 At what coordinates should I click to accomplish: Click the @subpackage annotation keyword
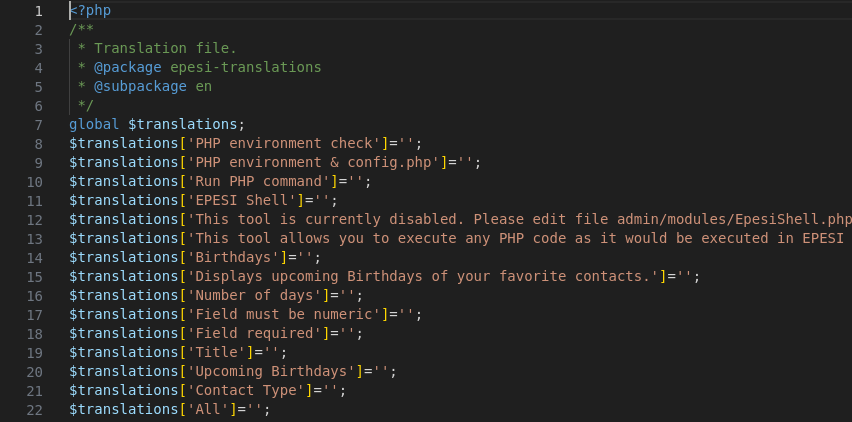point(140,87)
